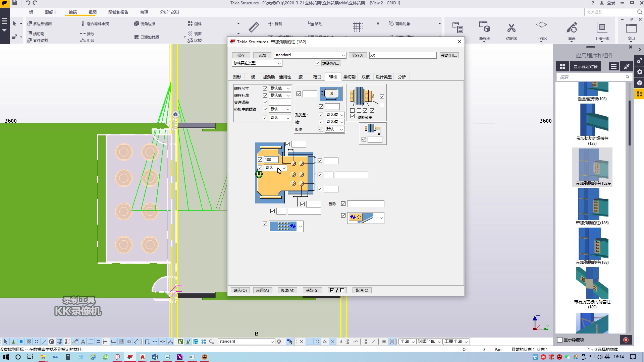Select 带加劲肋的柱(182) component thumbnail
Image resolution: width=644 pixels, height=362 pixels.
click(592, 168)
